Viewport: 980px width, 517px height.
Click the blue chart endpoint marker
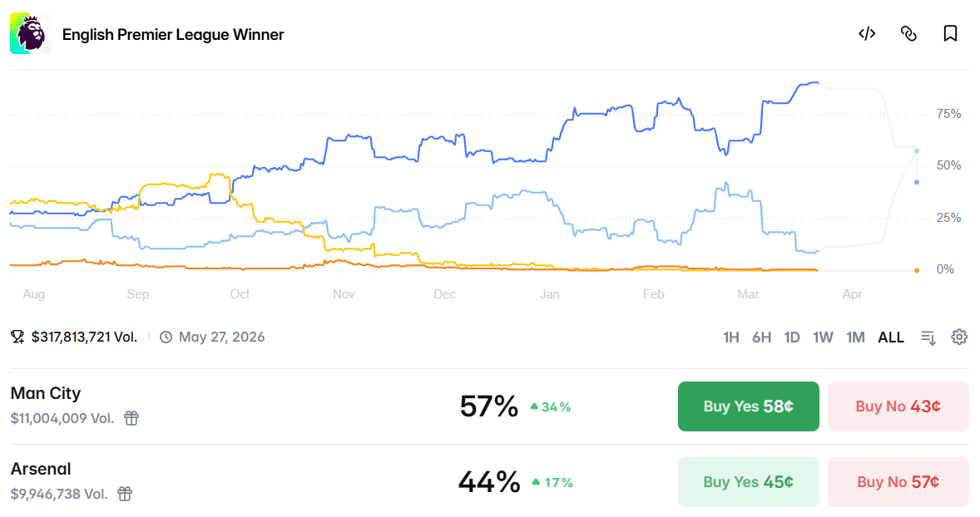click(x=917, y=182)
